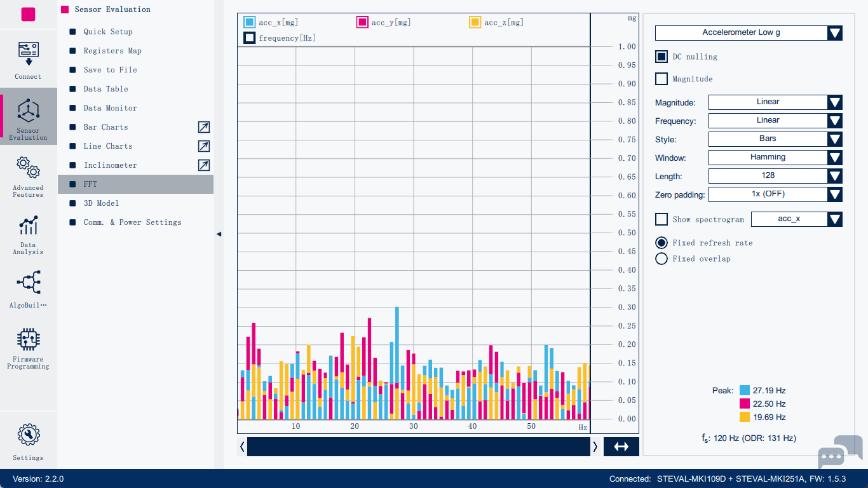Open the Data Table menu item

pos(105,89)
